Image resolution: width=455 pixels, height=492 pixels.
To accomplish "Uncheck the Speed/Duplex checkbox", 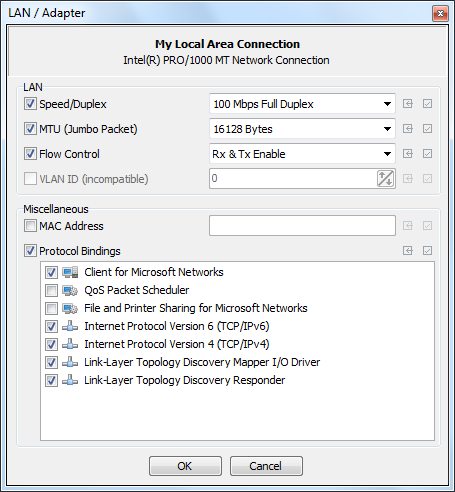I will [30, 104].
